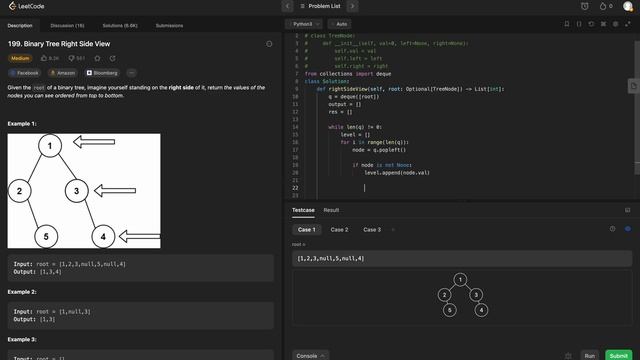Open the editor keyboard shortcuts icon
This screenshot has width=640, height=360.
[x=603, y=24]
